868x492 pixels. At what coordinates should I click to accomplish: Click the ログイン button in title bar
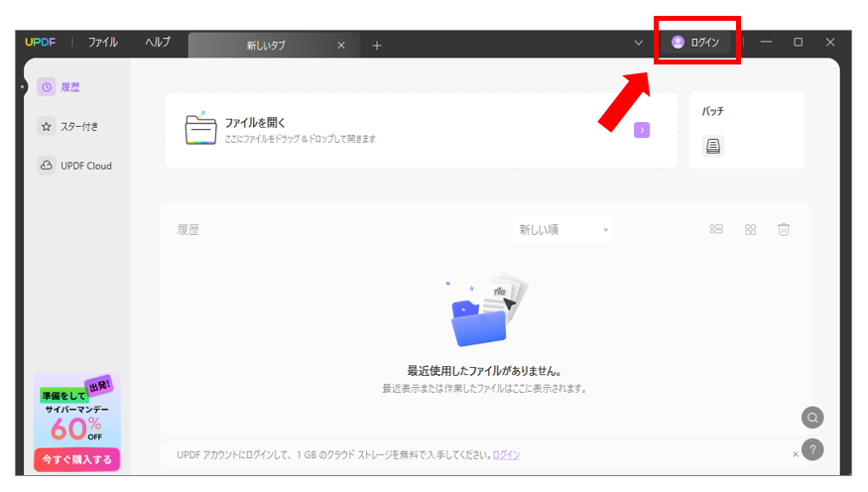click(x=695, y=42)
